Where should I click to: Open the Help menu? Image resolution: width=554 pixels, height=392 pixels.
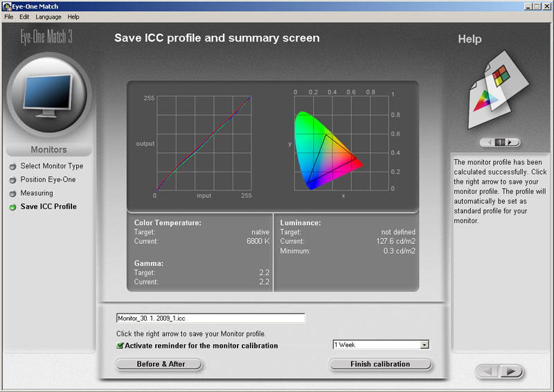73,17
